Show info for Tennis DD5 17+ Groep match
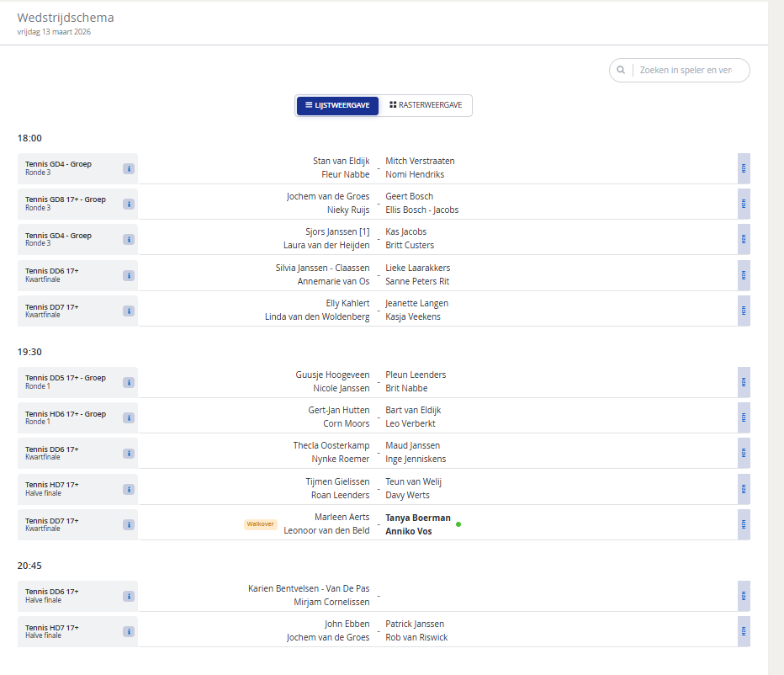The width and height of the screenshot is (784, 675). 129,382
